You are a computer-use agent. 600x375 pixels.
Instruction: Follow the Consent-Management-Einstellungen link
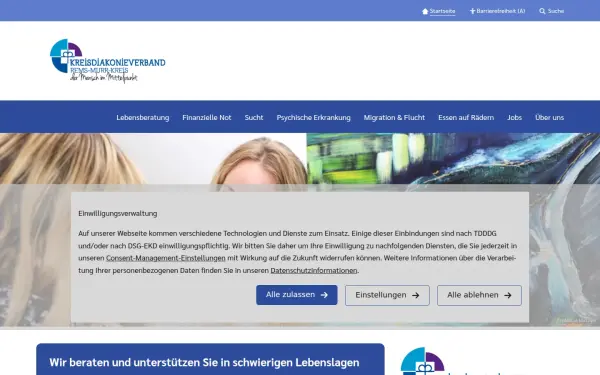tap(166, 258)
